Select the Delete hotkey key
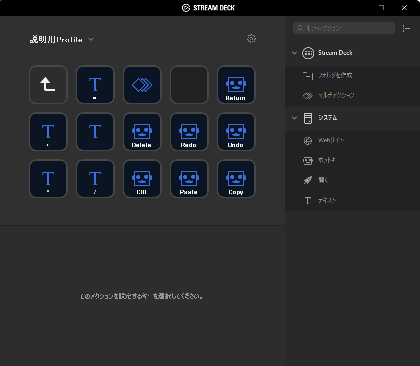Screen dimensions: 420x366 coord(142,132)
